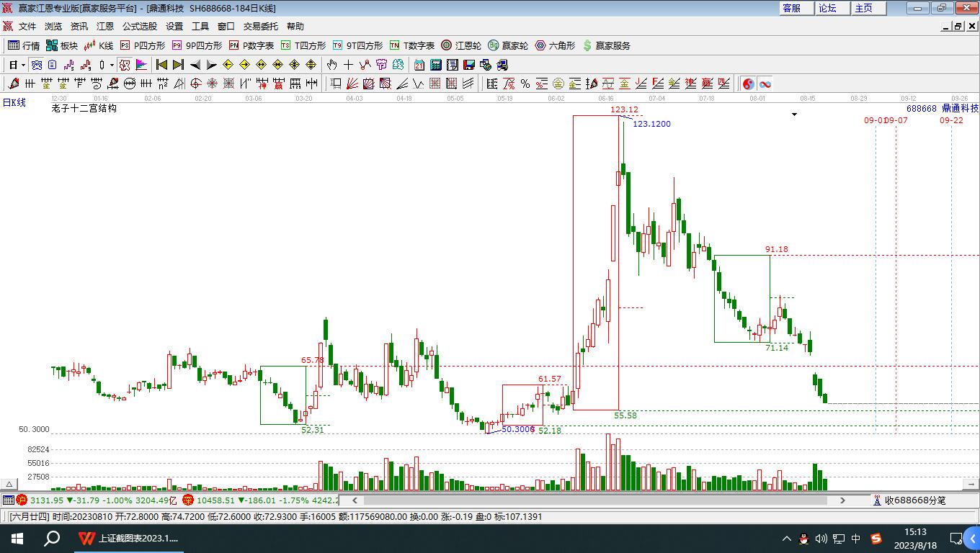980x553 pixels.
Task: Click the horizontal scrollbar left arrow
Action: tap(354, 500)
